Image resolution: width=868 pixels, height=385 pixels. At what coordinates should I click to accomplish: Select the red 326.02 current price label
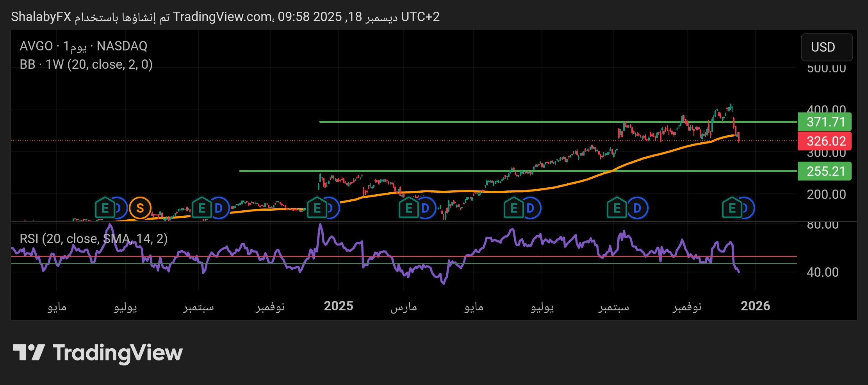[824, 141]
